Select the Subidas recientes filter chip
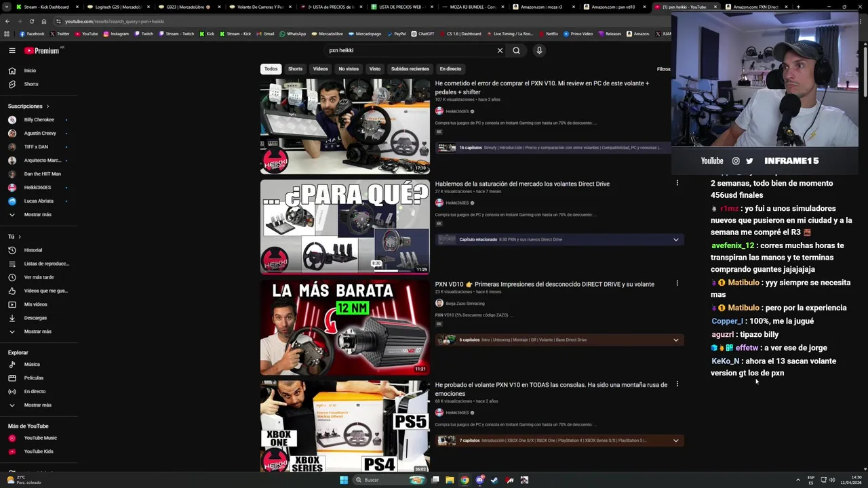868x488 pixels. point(410,68)
